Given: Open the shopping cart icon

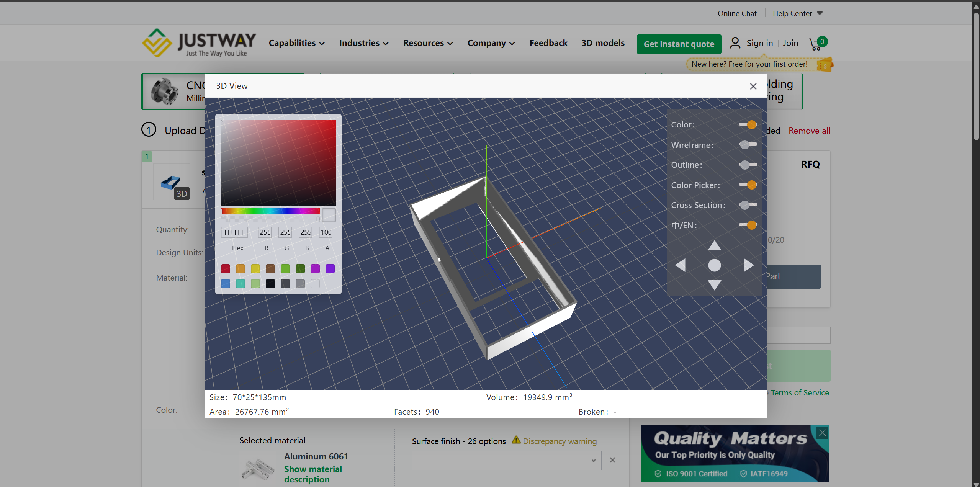Looking at the screenshot, I should pyautogui.click(x=816, y=44).
